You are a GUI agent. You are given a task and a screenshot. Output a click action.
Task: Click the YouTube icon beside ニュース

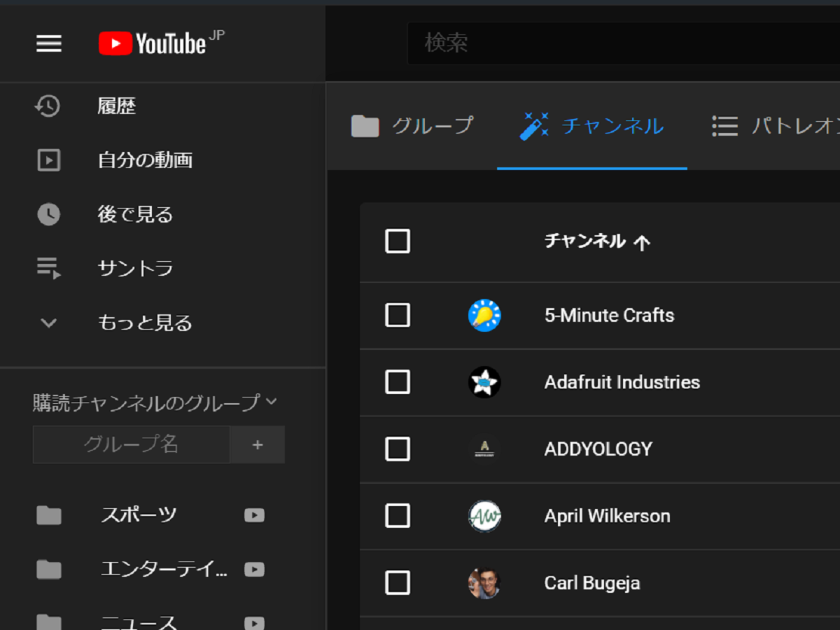pos(254,622)
